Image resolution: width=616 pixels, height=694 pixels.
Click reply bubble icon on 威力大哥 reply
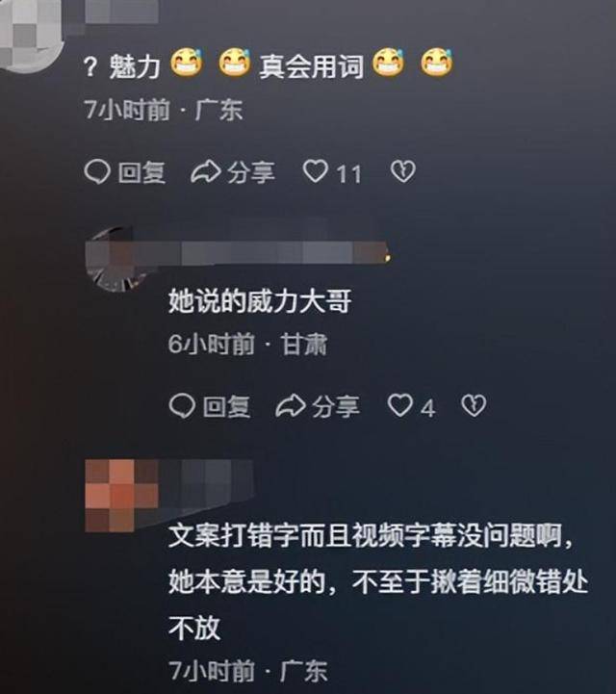pyautogui.click(x=182, y=406)
